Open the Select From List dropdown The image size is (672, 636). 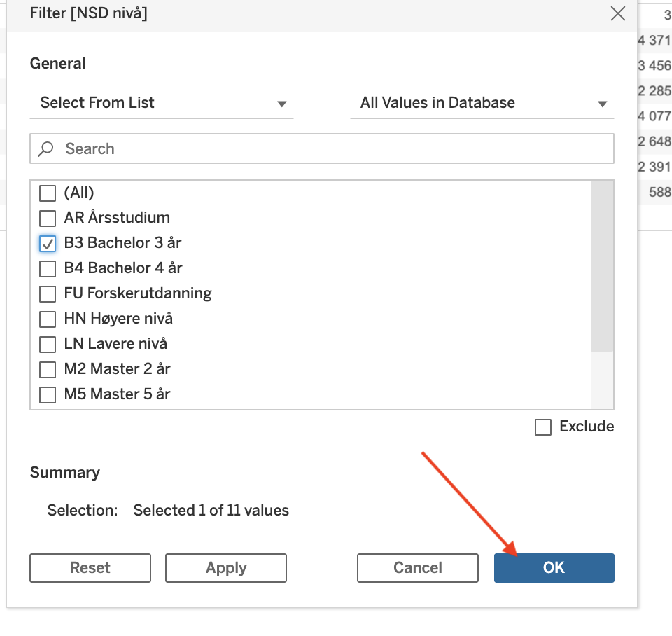pos(161,103)
